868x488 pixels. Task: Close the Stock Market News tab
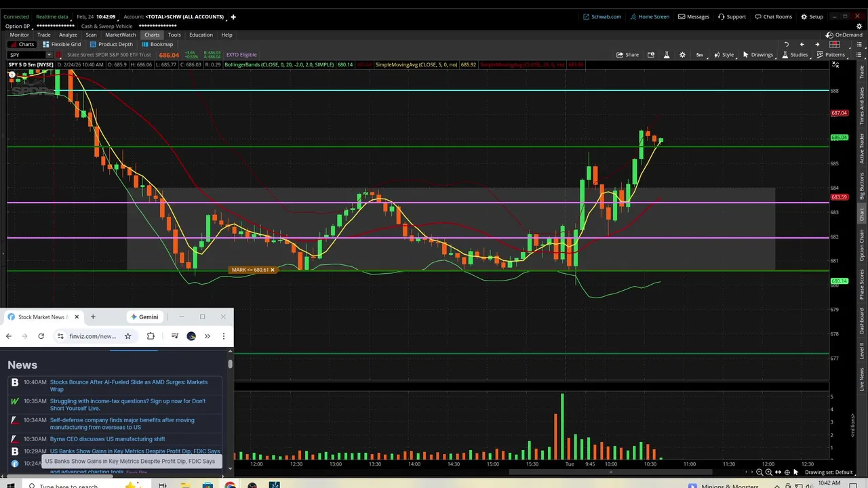(x=77, y=317)
